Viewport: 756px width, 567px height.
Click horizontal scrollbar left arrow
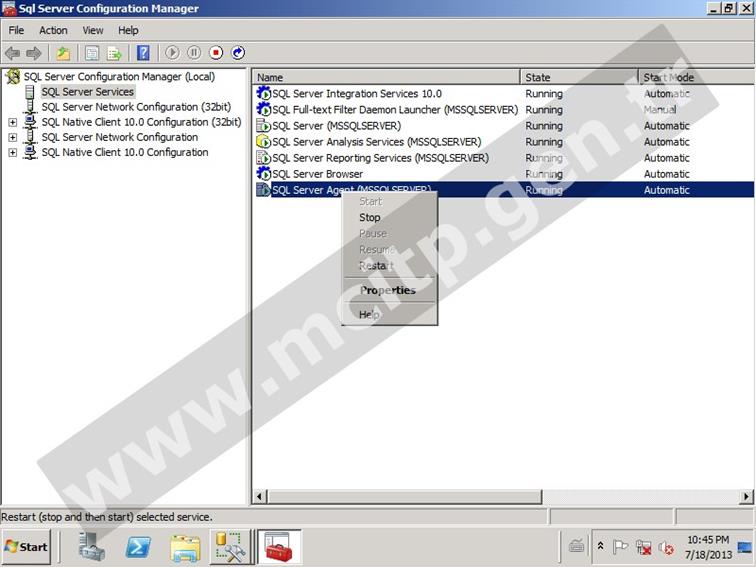coord(259,496)
